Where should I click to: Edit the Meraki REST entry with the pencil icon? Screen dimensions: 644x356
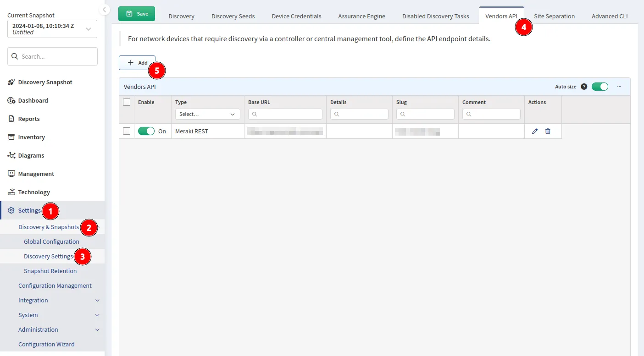[x=534, y=131]
